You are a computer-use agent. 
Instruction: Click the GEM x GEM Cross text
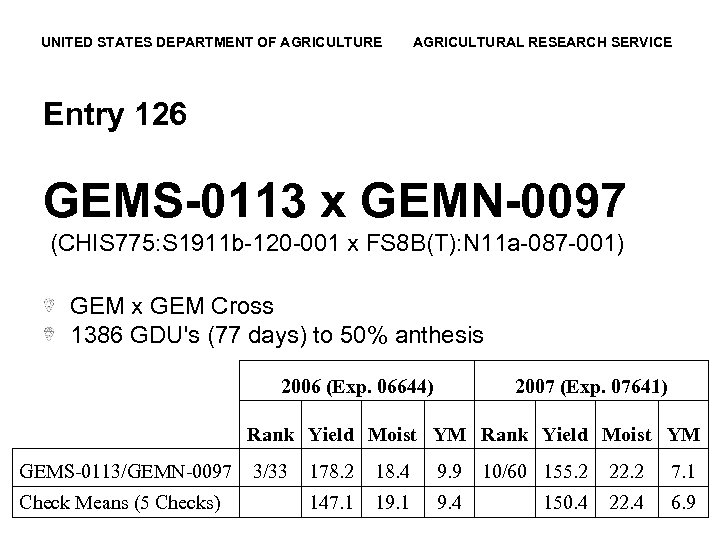point(171,305)
